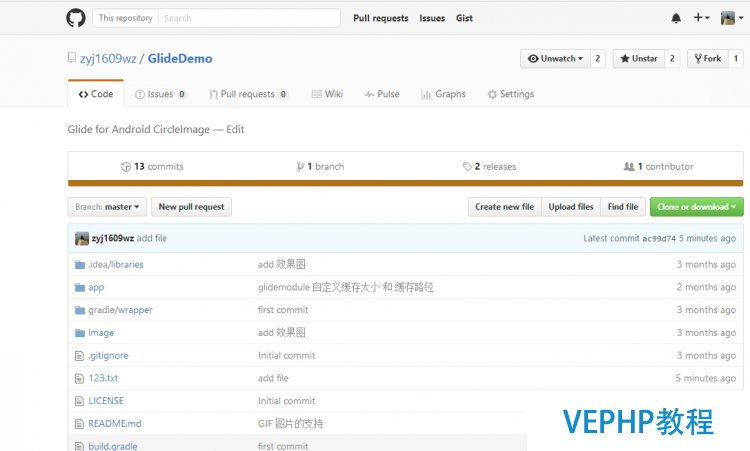Open the .idea/libraries folder
Image resolution: width=750 pixels, height=451 pixels.
tap(116, 264)
